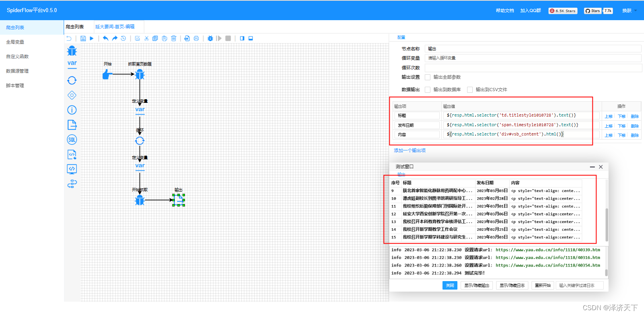
Task: Save the spider flow with disk icon
Action: 83,38
